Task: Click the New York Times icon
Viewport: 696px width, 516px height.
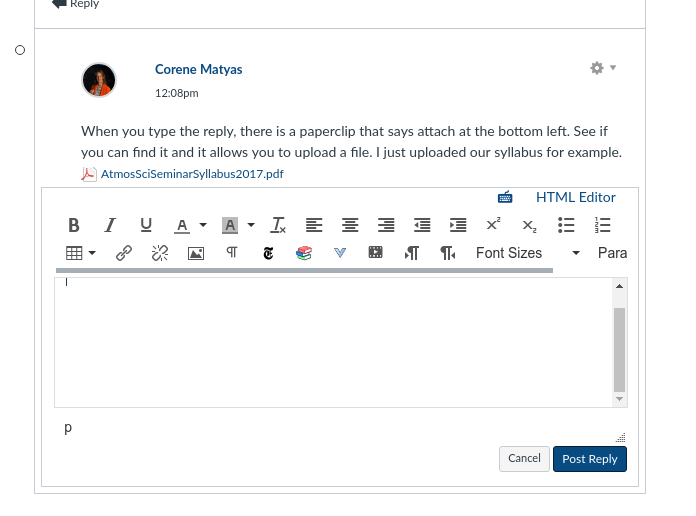Action: (x=268, y=253)
